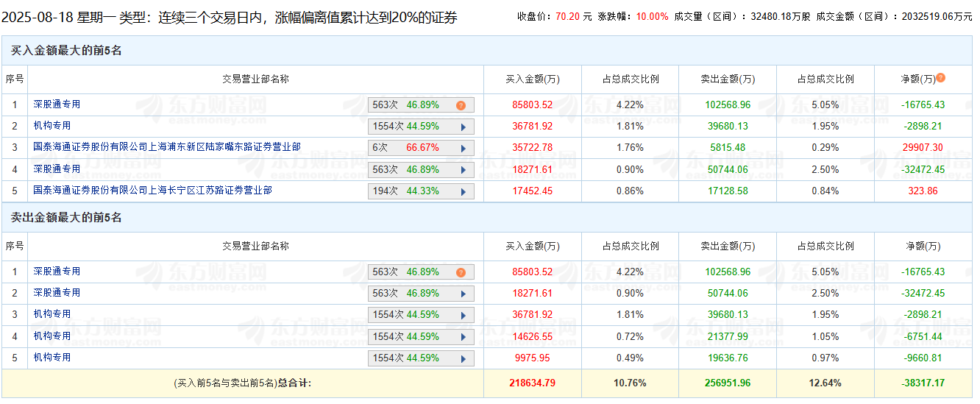The image size is (980, 404).
Task: Open 深股通专用 link in buy row 1
Action: [57, 104]
